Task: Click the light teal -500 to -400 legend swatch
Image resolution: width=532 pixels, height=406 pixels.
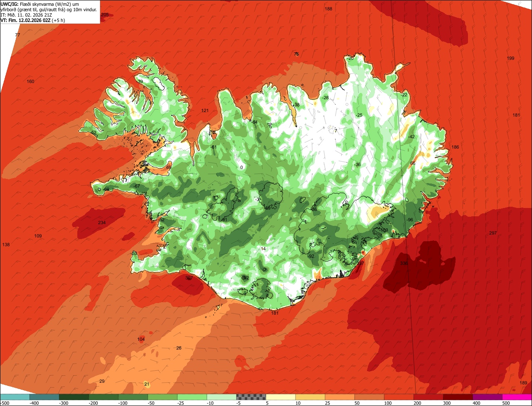Action: [15, 396]
